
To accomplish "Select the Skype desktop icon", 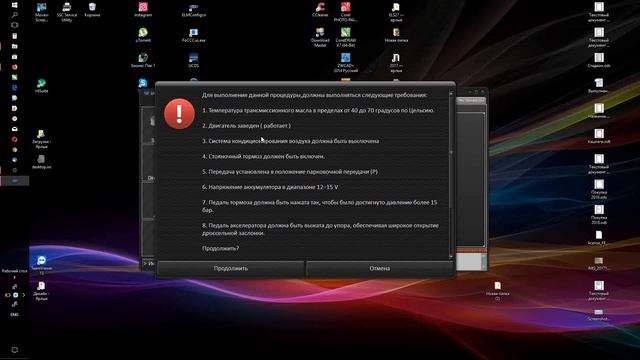I will (143, 83).
